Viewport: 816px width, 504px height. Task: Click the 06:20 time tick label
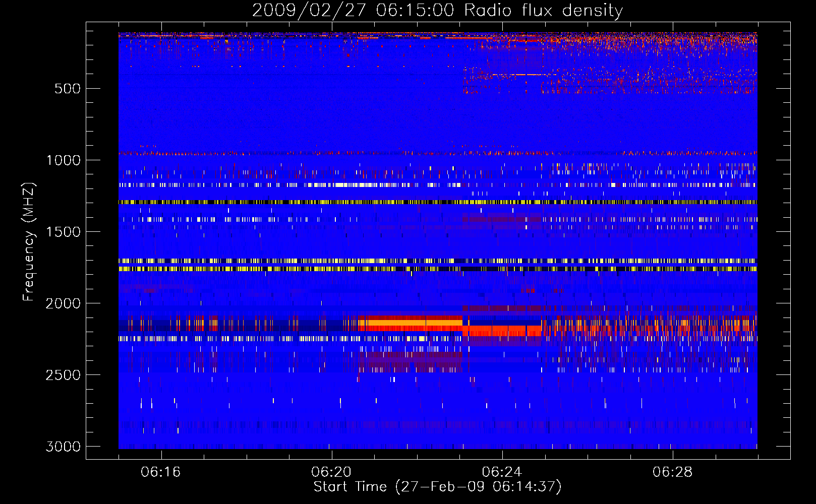331,472
